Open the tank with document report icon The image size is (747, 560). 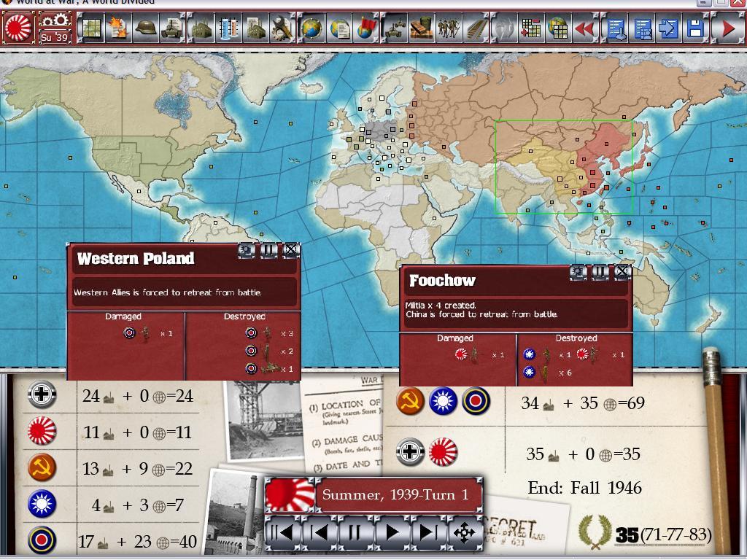click(x=172, y=28)
